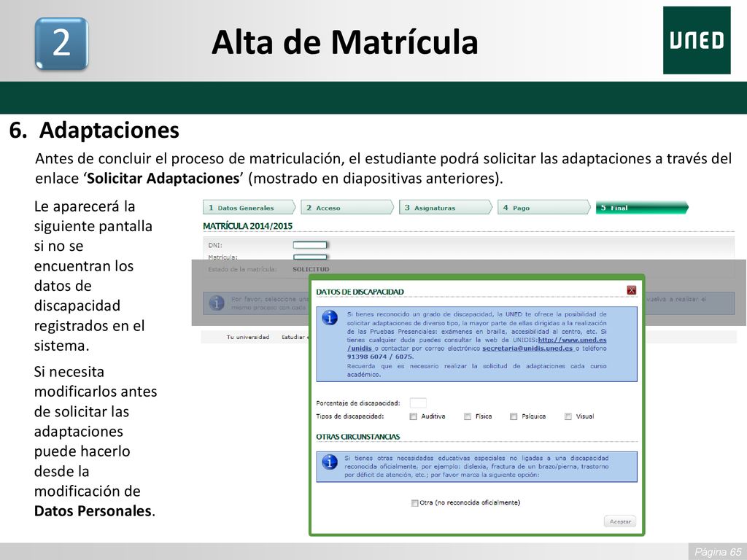Click info icon in Otras Circunstancias notice
Image resolution: width=747 pixels, height=560 pixels.
point(330,462)
